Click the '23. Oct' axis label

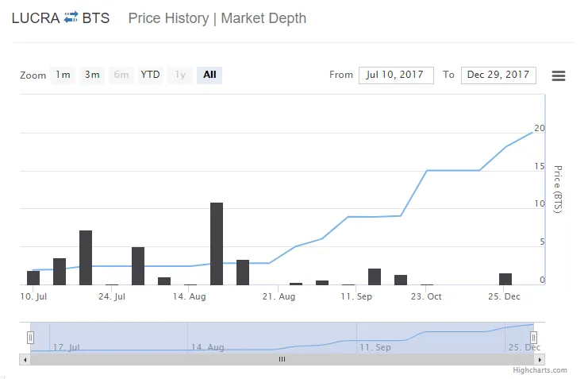[426, 296]
